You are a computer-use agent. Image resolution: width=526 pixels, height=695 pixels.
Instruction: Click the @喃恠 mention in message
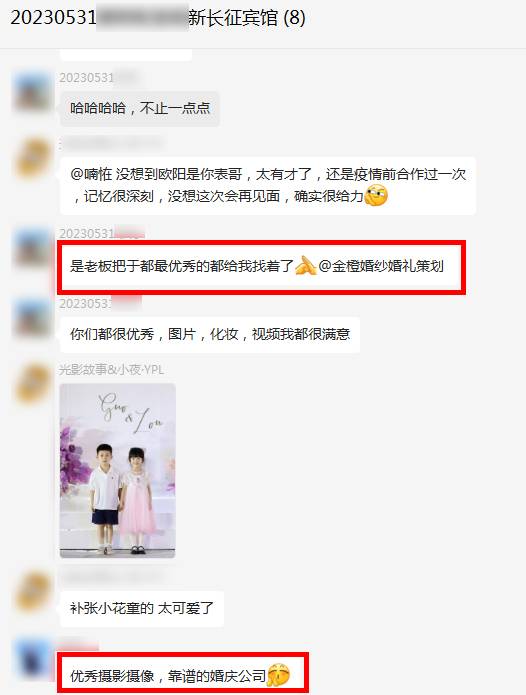click(x=91, y=174)
